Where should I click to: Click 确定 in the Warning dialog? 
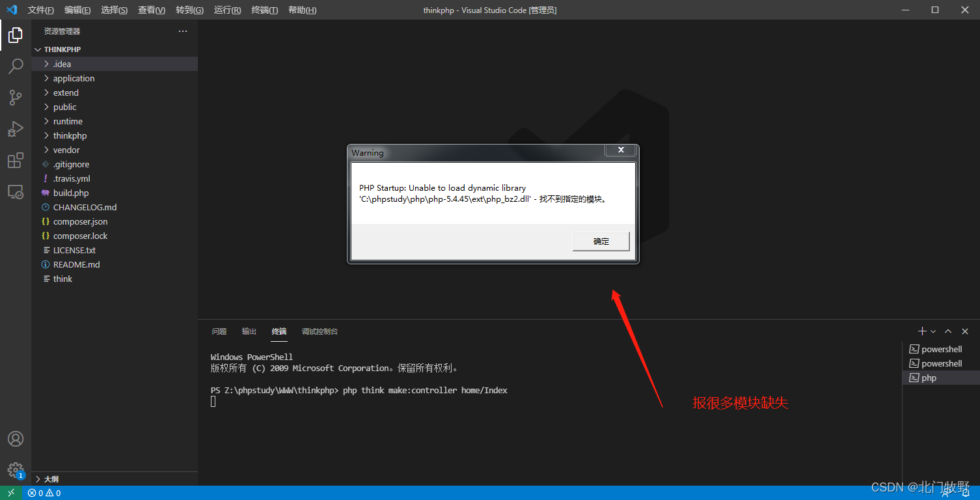point(600,241)
